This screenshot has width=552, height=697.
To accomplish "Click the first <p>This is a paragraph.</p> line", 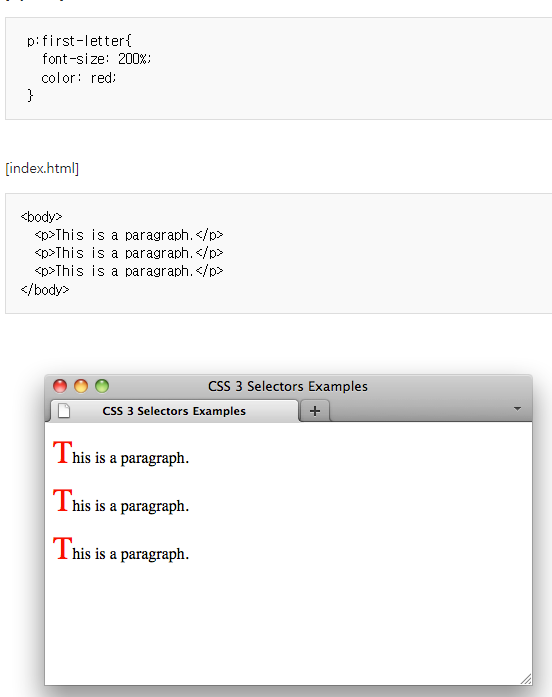I will tap(129, 235).
